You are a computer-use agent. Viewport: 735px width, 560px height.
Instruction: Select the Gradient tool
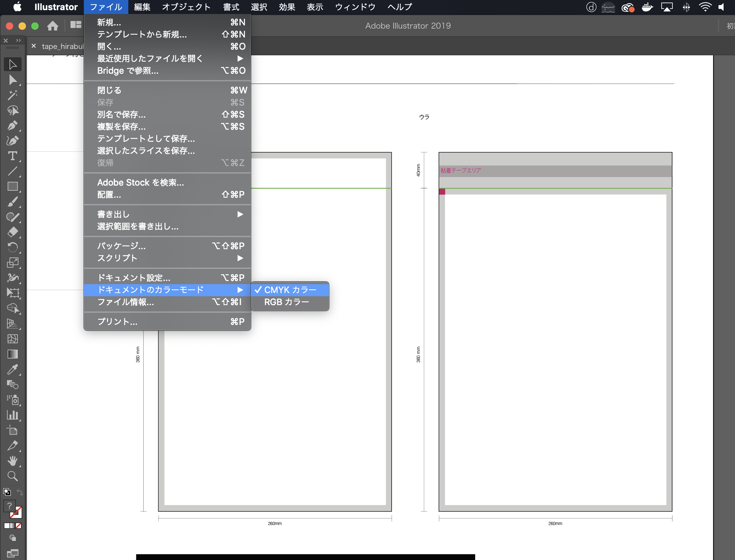13,354
